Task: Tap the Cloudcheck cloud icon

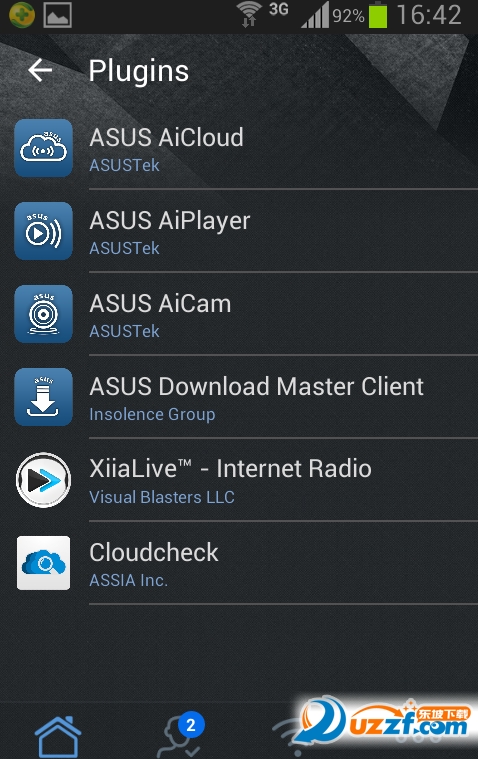Action: [x=44, y=563]
